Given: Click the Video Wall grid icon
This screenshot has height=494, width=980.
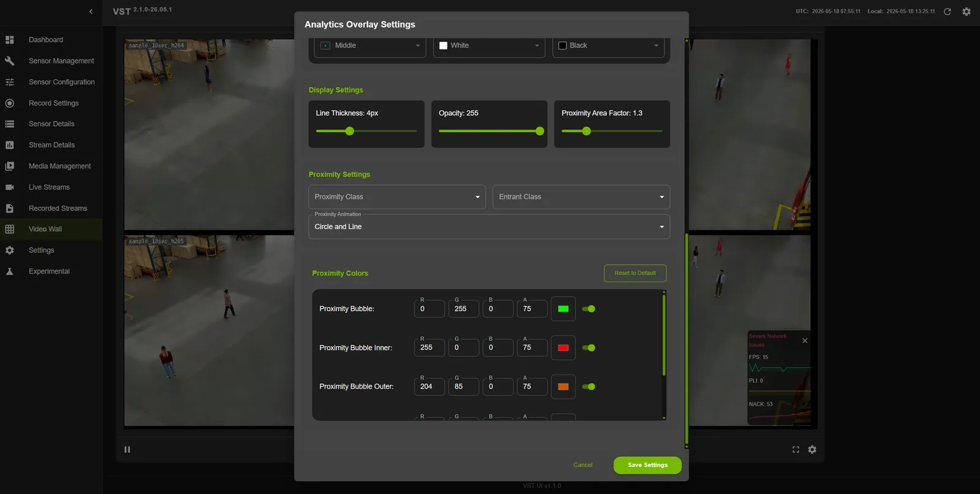Looking at the screenshot, I should (x=10, y=229).
